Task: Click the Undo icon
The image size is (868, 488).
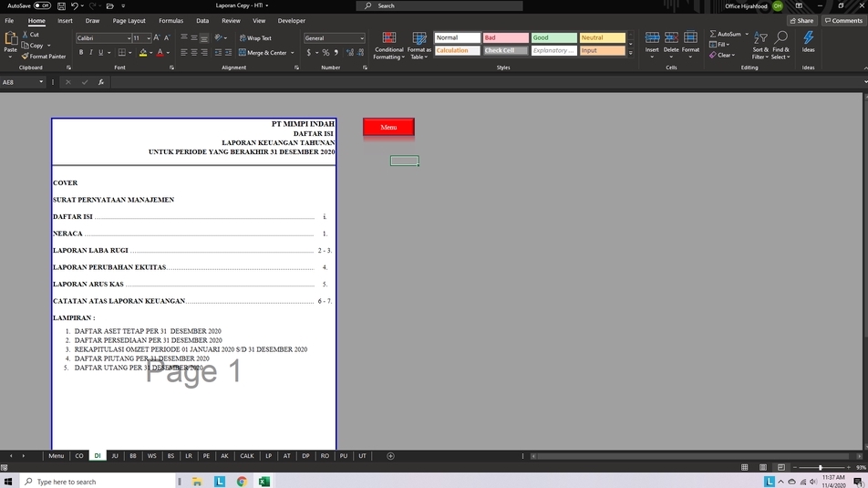Action: coord(74,5)
